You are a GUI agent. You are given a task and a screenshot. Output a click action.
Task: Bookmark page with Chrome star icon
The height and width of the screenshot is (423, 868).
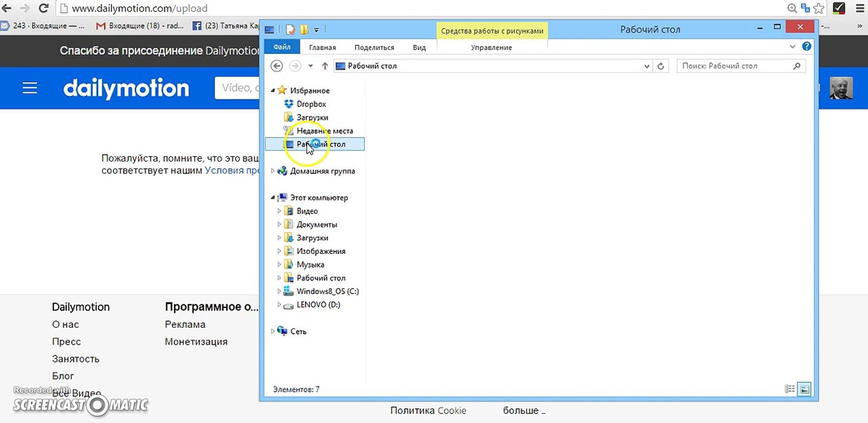click(818, 8)
